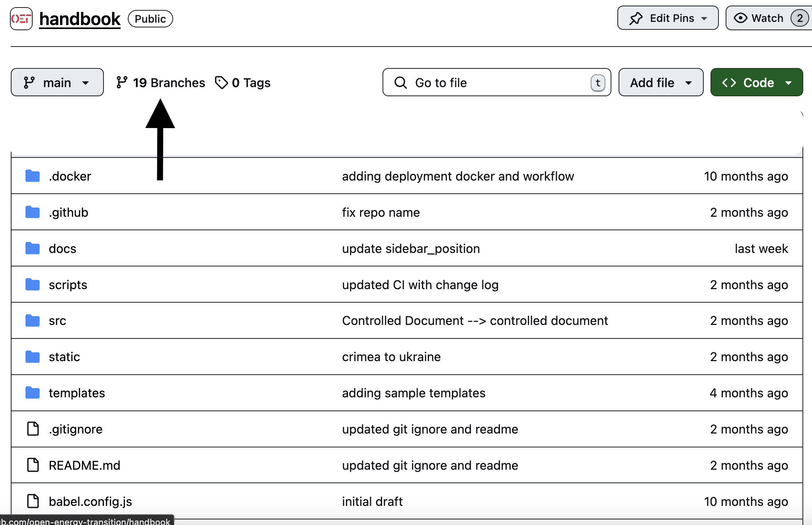The height and width of the screenshot is (525, 812).
Task: Click the .docker folder icon
Action: point(33,176)
